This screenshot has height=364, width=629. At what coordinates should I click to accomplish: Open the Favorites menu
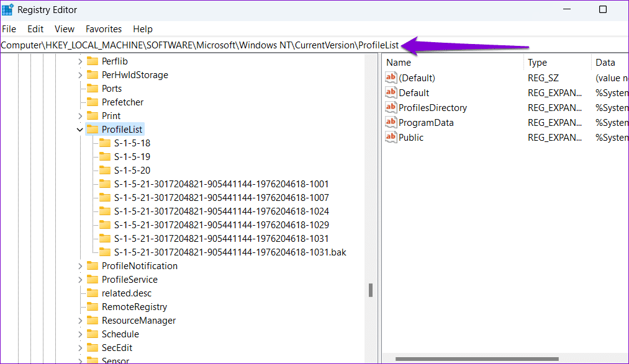click(104, 29)
